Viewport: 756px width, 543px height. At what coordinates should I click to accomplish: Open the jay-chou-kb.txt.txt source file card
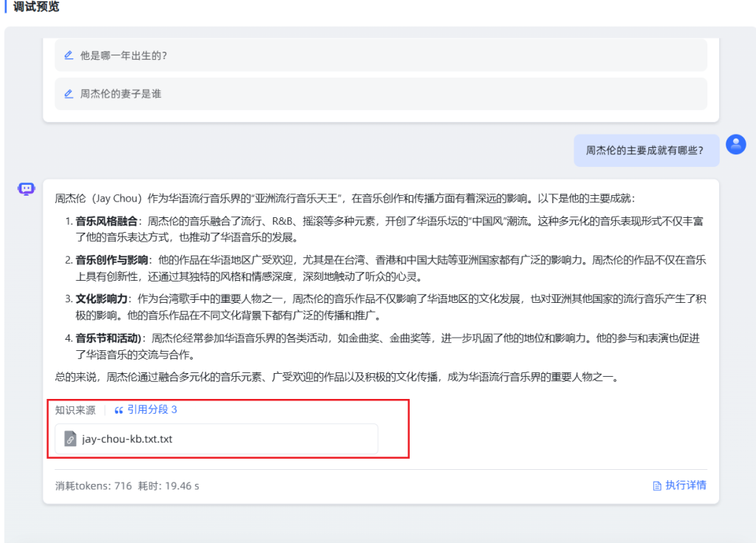pos(216,439)
